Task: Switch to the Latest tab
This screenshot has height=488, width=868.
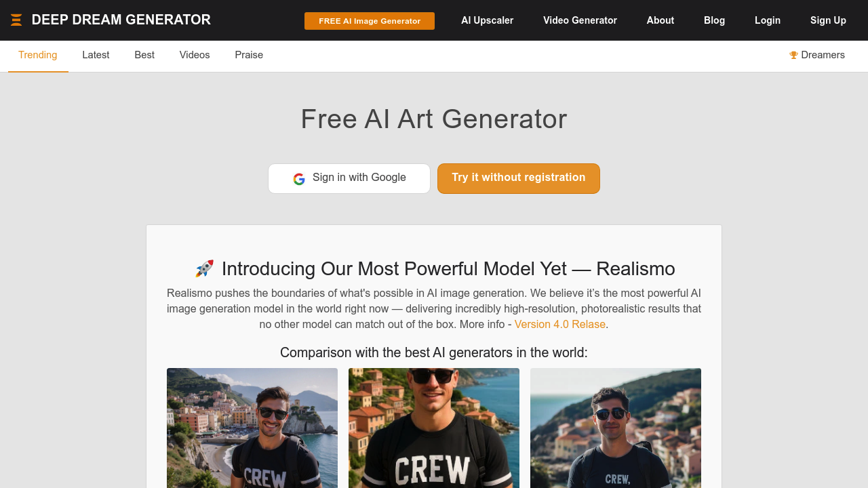Action: tap(96, 55)
